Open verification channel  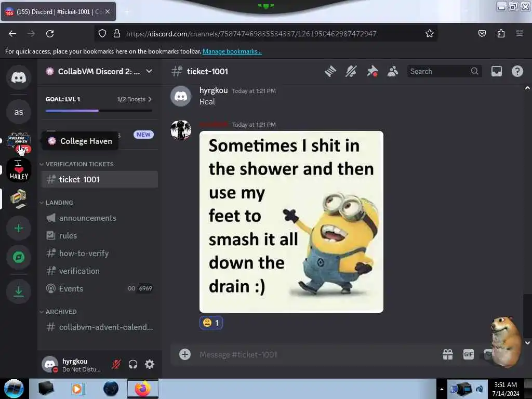(99, 271)
